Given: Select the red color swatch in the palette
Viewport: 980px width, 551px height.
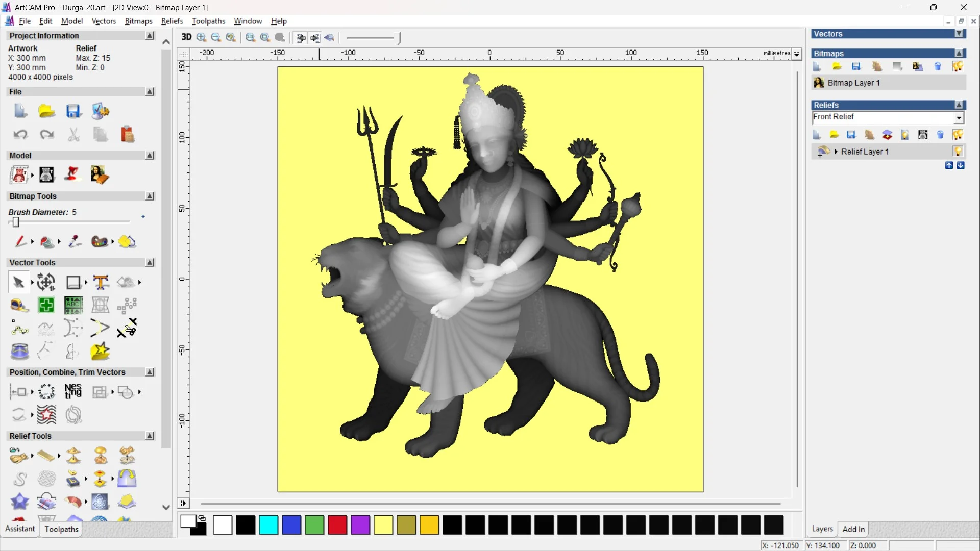Looking at the screenshot, I should pyautogui.click(x=337, y=525).
